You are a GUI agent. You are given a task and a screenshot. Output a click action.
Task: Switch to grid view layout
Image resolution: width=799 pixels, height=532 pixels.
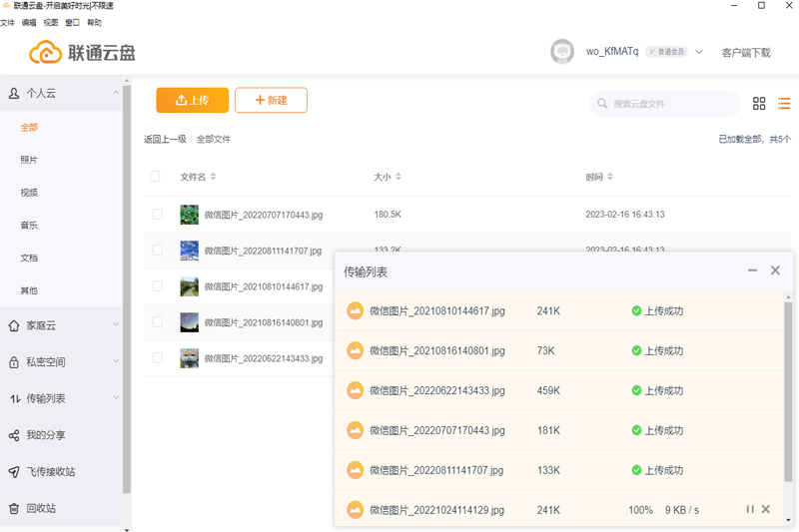pos(759,104)
